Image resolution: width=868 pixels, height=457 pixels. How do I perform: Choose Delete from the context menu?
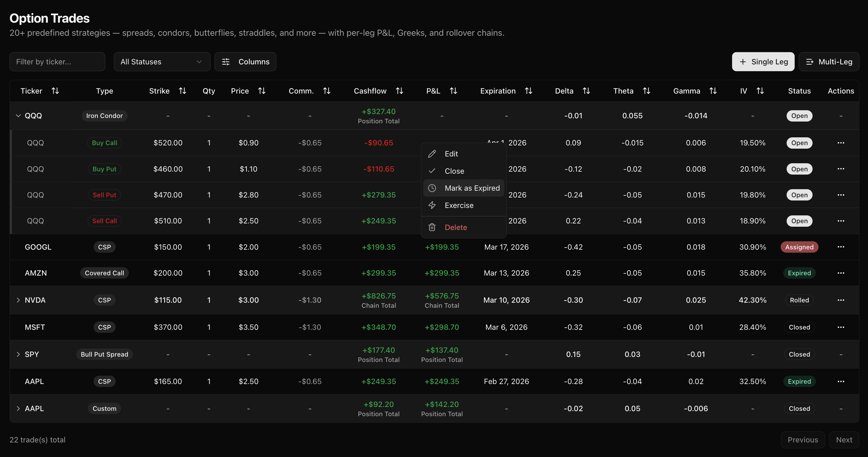pyautogui.click(x=455, y=227)
